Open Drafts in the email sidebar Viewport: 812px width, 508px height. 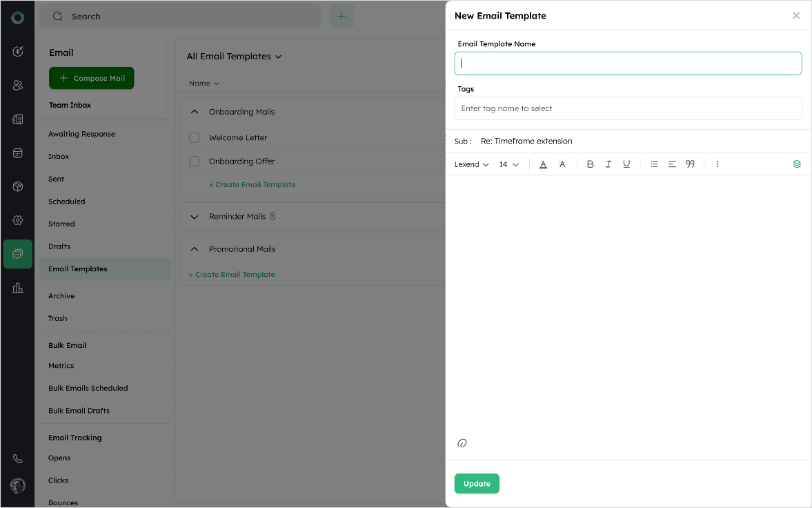click(x=59, y=246)
